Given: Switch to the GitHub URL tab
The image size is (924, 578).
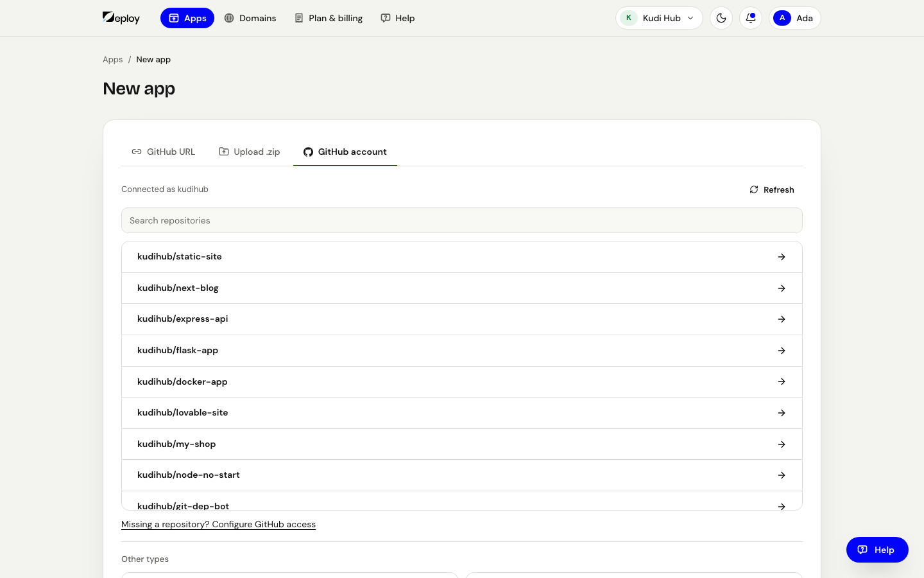Looking at the screenshot, I should (x=163, y=152).
